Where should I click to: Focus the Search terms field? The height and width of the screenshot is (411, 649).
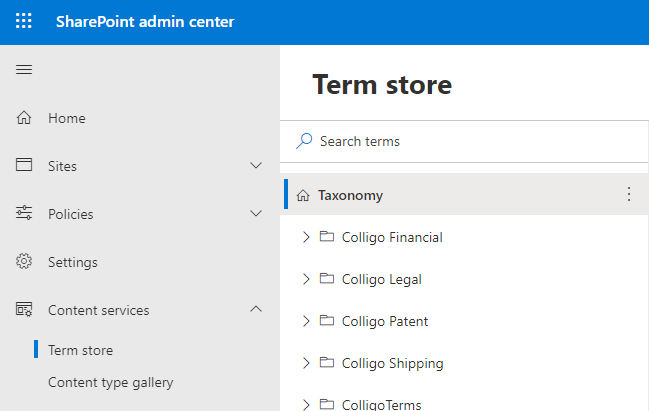point(464,141)
